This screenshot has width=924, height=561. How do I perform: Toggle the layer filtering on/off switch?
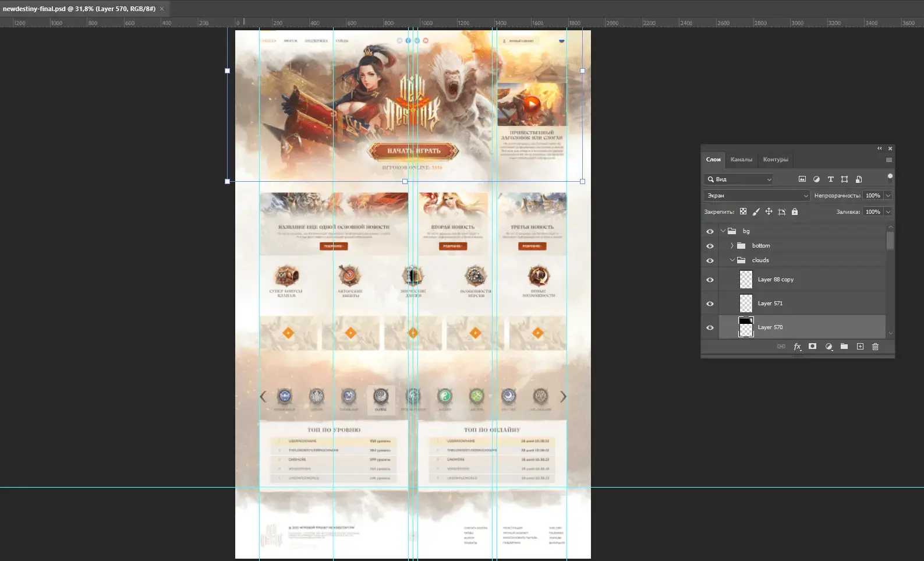tap(890, 178)
